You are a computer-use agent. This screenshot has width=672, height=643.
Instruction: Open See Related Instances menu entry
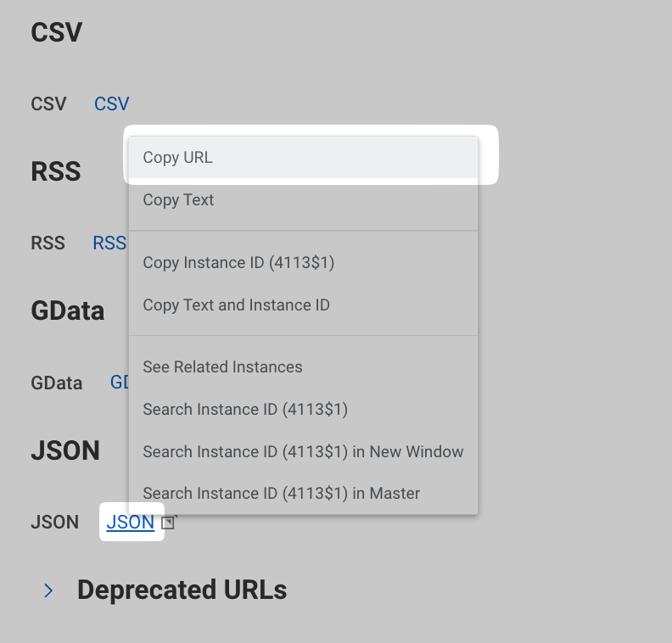pyautogui.click(x=222, y=367)
